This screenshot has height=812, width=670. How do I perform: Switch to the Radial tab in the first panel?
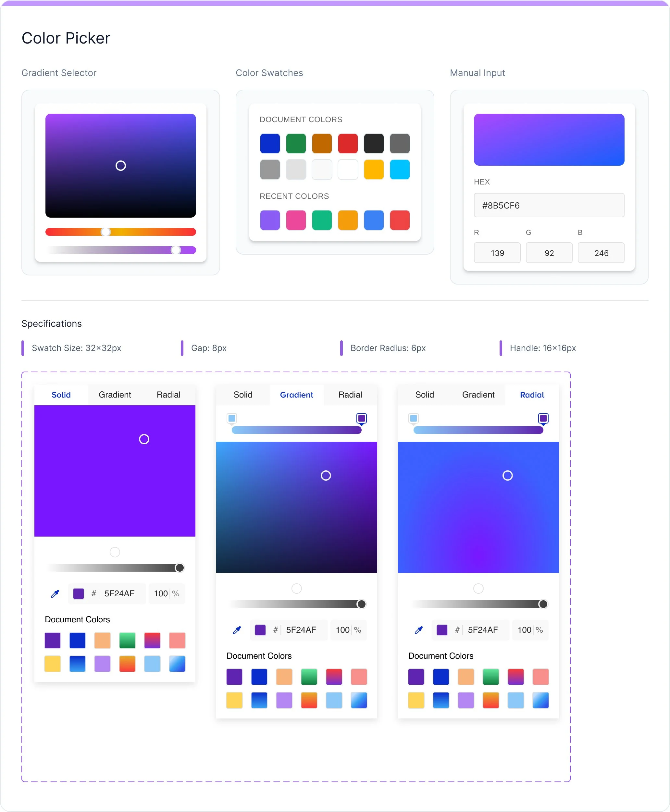click(168, 395)
